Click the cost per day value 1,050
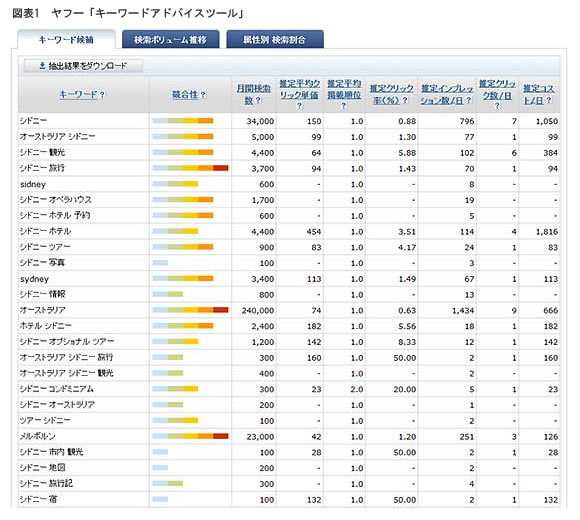This screenshot has width=580, height=520. pyautogui.click(x=547, y=121)
